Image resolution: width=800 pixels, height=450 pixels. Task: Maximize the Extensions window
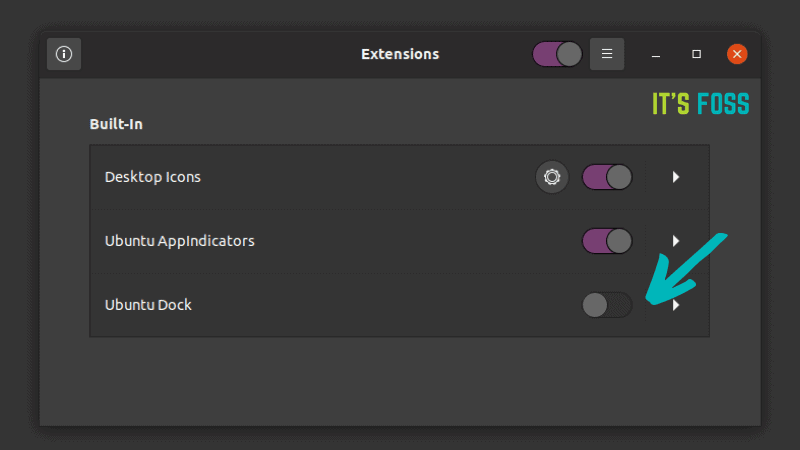[x=697, y=54]
